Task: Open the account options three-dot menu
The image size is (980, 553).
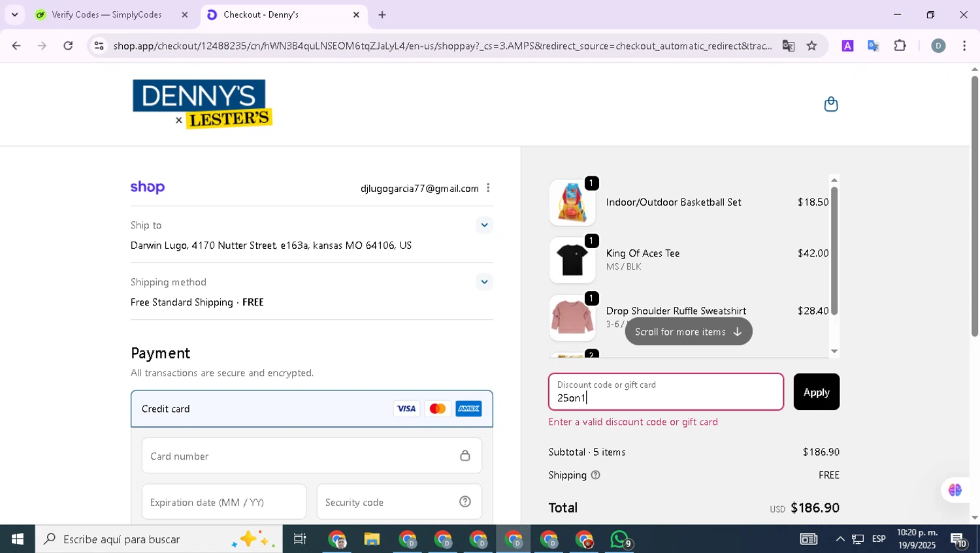Action: click(x=488, y=188)
